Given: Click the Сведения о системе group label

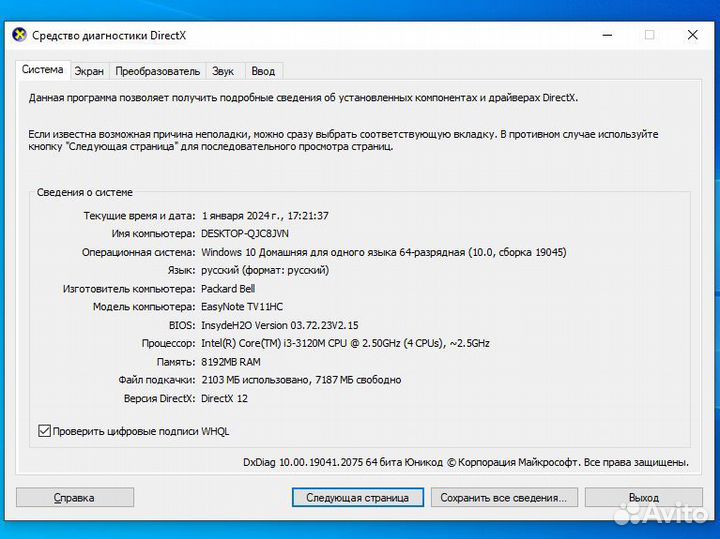Looking at the screenshot, I should (85, 192).
